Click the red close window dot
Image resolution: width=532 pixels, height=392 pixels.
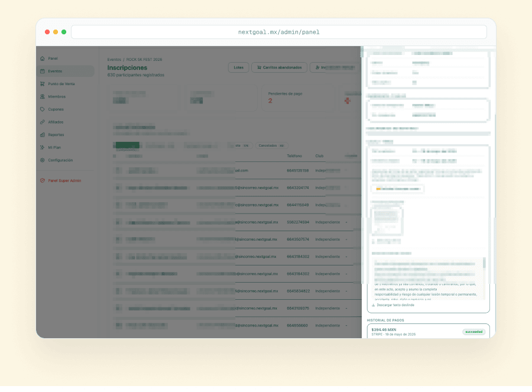(x=47, y=32)
